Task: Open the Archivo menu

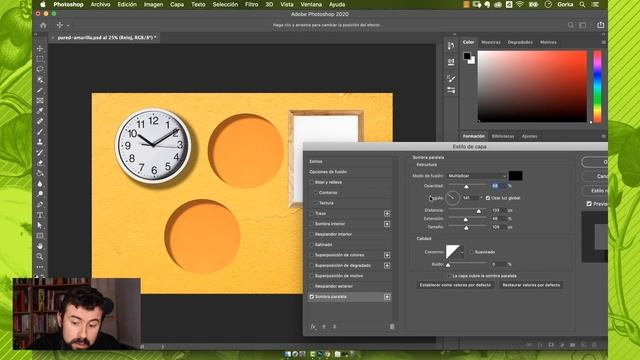Action: click(100, 4)
